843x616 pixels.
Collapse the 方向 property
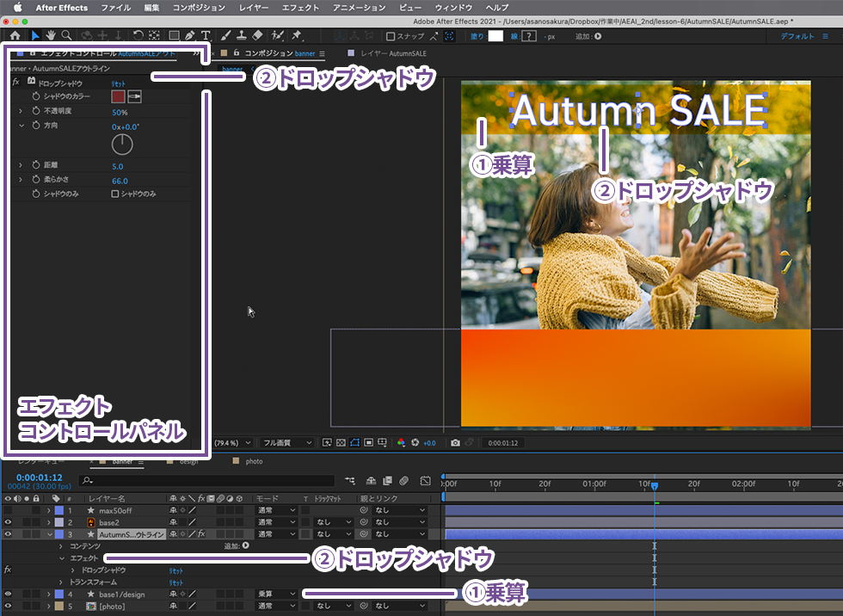pos(22,126)
